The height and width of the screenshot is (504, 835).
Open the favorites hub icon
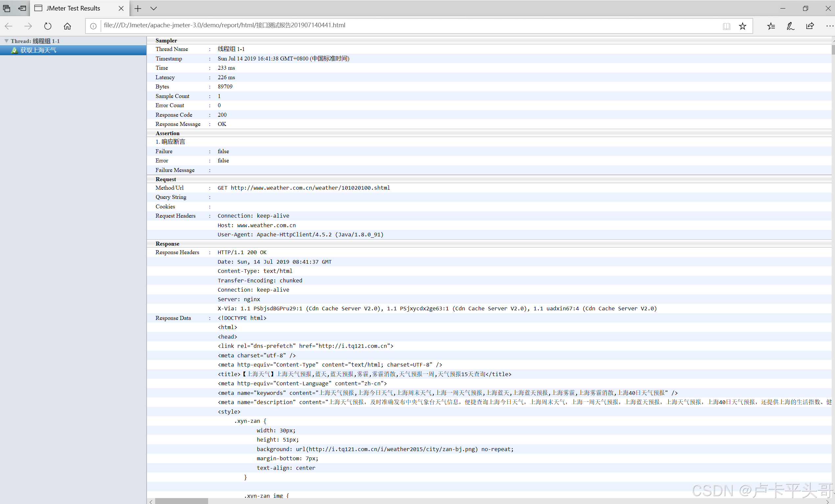[x=771, y=26]
